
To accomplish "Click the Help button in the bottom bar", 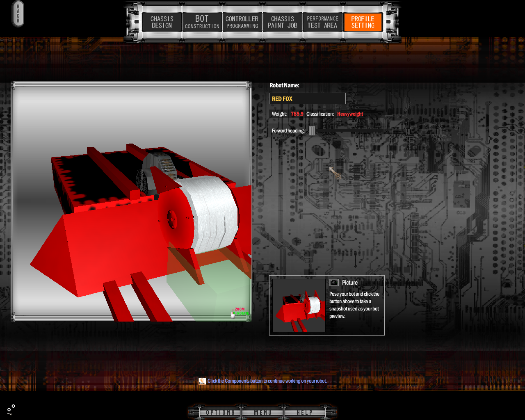I will click(x=304, y=412).
